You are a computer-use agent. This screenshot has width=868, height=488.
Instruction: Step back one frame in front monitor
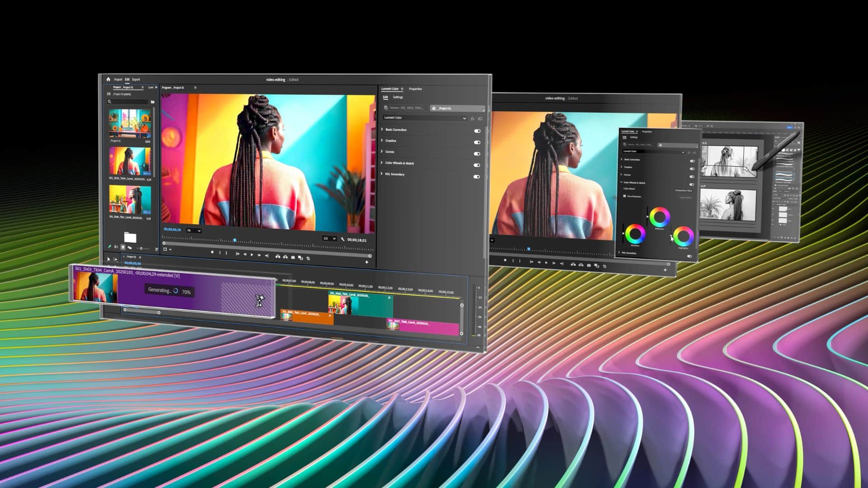[x=245, y=254]
